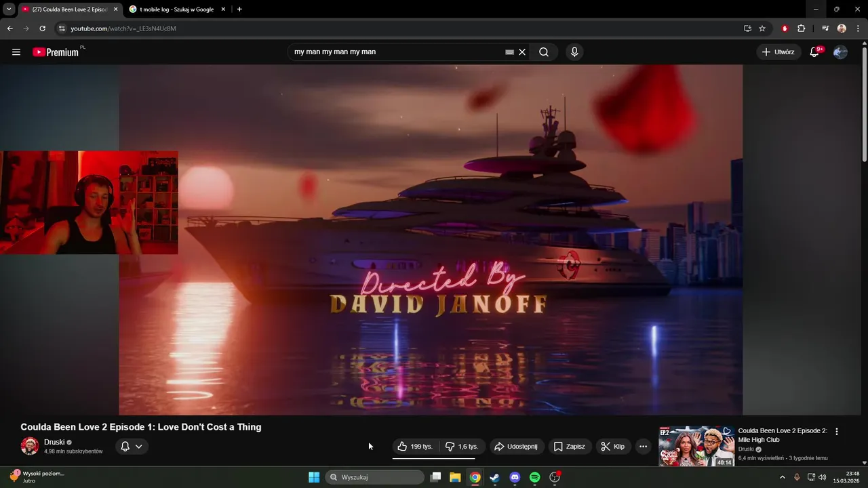The image size is (868, 488).
Task: Open the volume speaker tray icon
Action: click(823, 477)
